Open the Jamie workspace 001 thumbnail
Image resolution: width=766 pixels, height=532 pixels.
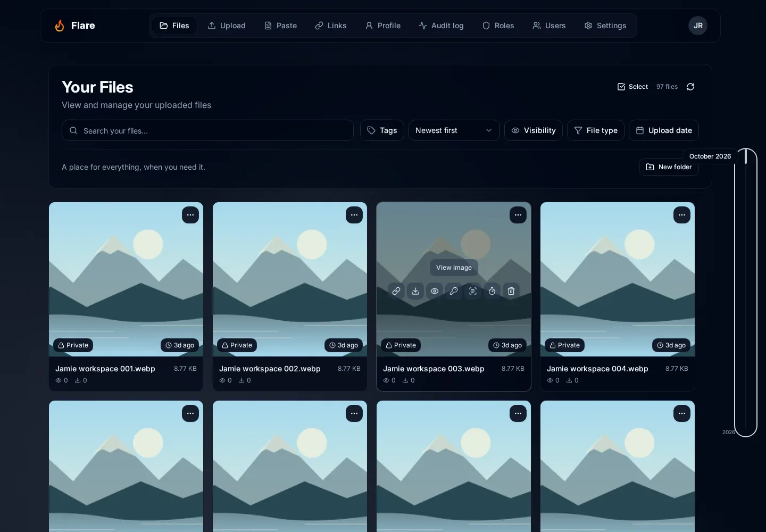[x=126, y=279]
